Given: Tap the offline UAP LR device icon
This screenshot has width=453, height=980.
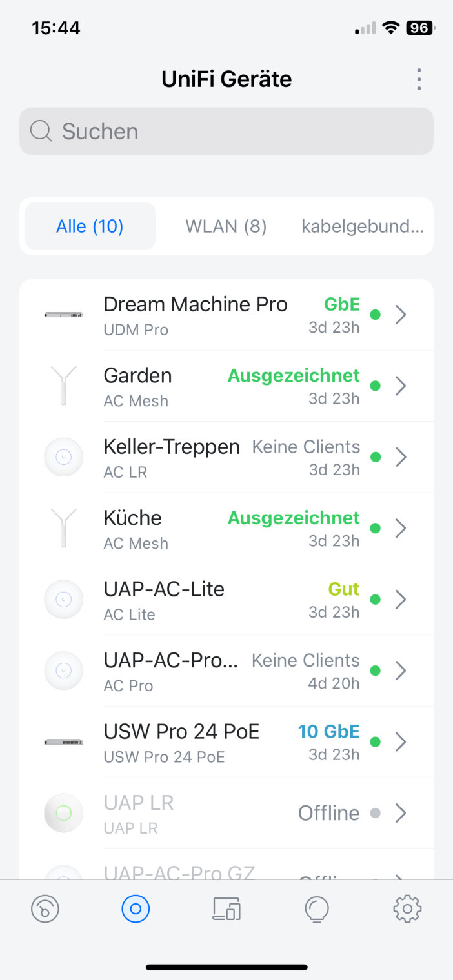Looking at the screenshot, I should click(63, 813).
